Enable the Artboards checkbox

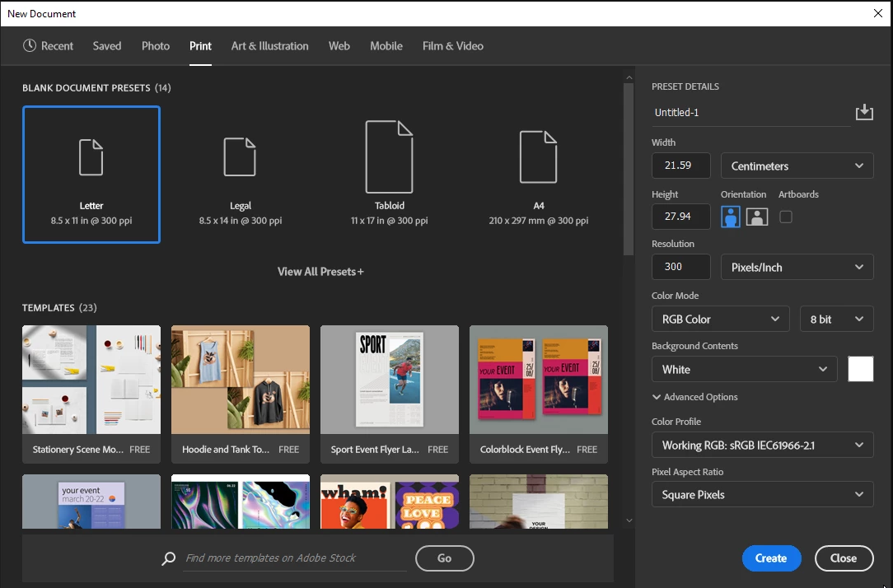[785, 217]
